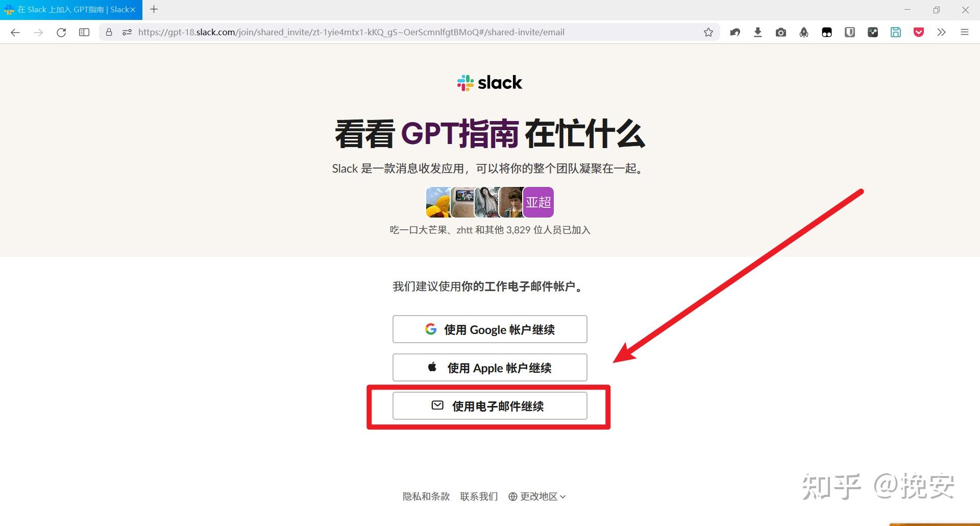Image resolution: width=980 pixels, height=526 pixels.
Task: Click the boy portrait member avatar
Action: coord(511,202)
